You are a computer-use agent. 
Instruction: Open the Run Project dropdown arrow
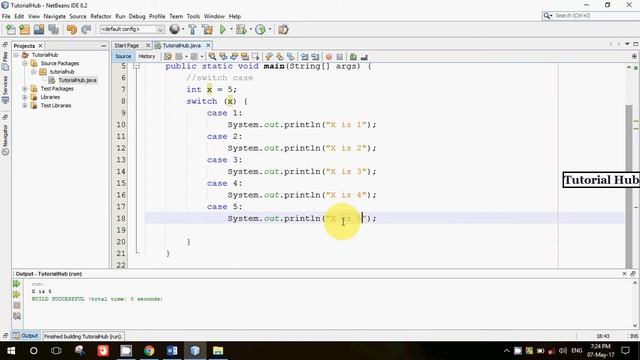point(231,29)
